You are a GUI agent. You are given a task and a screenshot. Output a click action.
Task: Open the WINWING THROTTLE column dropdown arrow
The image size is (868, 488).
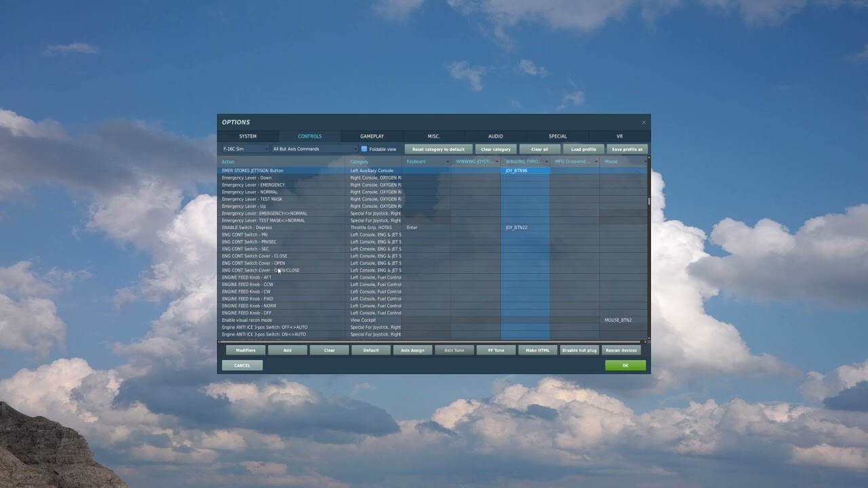(x=547, y=161)
